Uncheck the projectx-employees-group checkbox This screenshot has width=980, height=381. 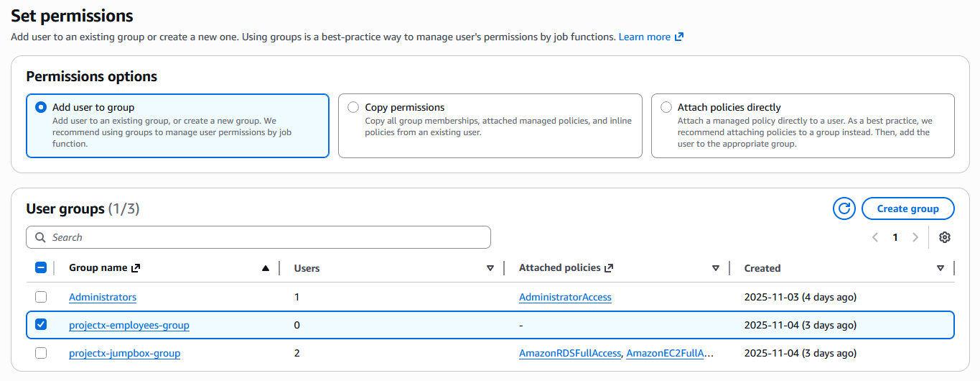pyautogui.click(x=41, y=324)
